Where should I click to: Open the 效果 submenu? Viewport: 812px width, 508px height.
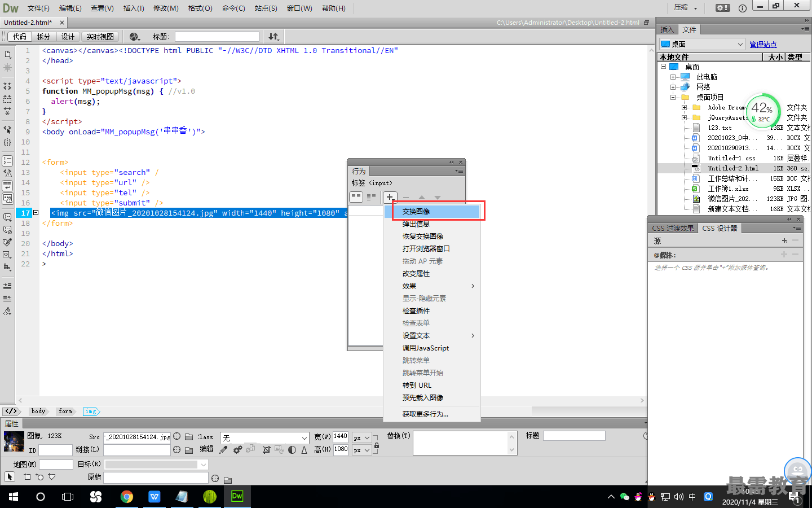[x=433, y=286]
